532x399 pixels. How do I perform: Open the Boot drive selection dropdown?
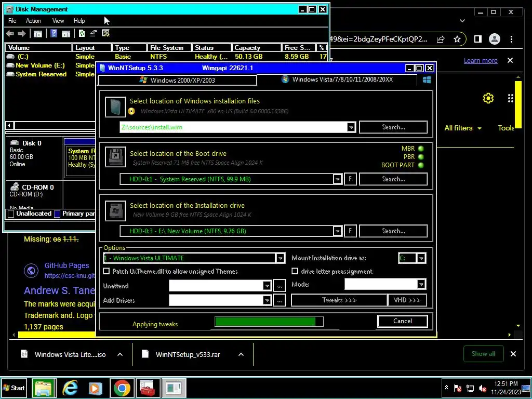coord(337,179)
